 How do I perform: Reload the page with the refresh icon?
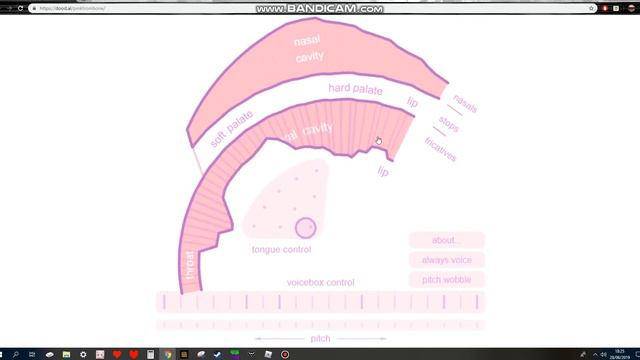point(20,8)
